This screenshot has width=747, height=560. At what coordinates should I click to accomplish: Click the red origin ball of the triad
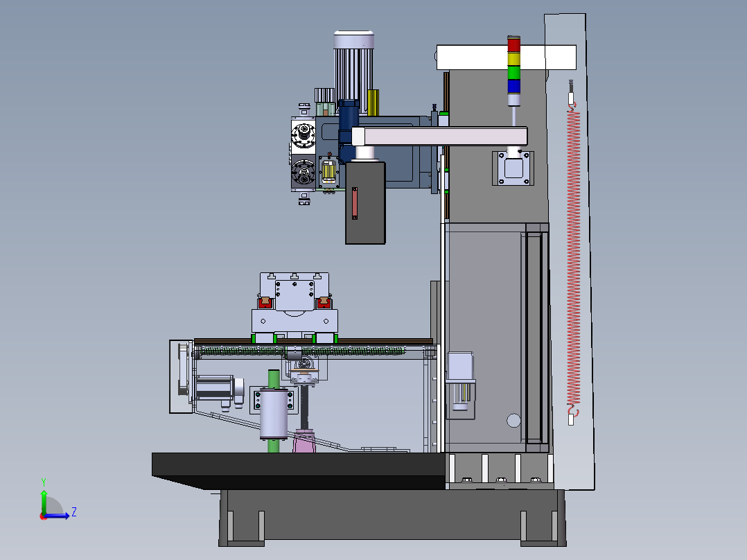pos(44,516)
